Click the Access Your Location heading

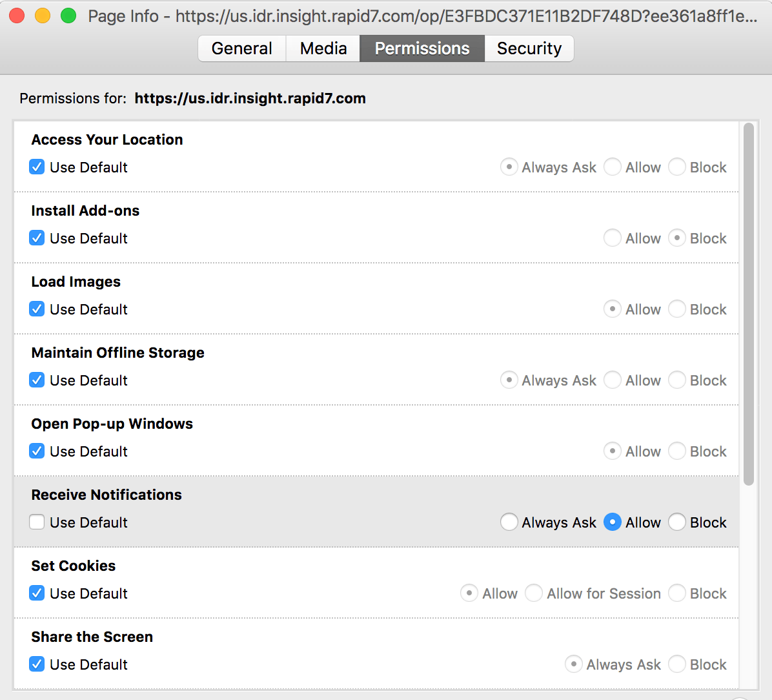coord(107,139)
